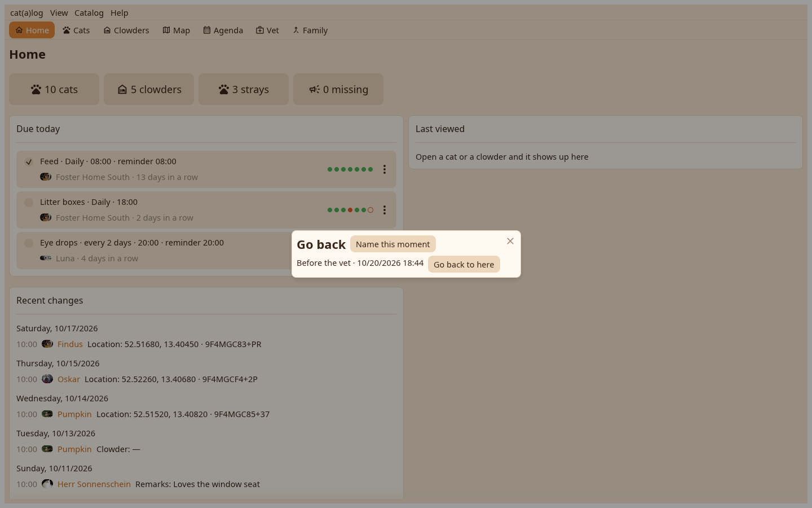The height and width of the screenshot is (508, 812).
Task: Mark Eye drops task as done
Action: [x=29, y=243]
